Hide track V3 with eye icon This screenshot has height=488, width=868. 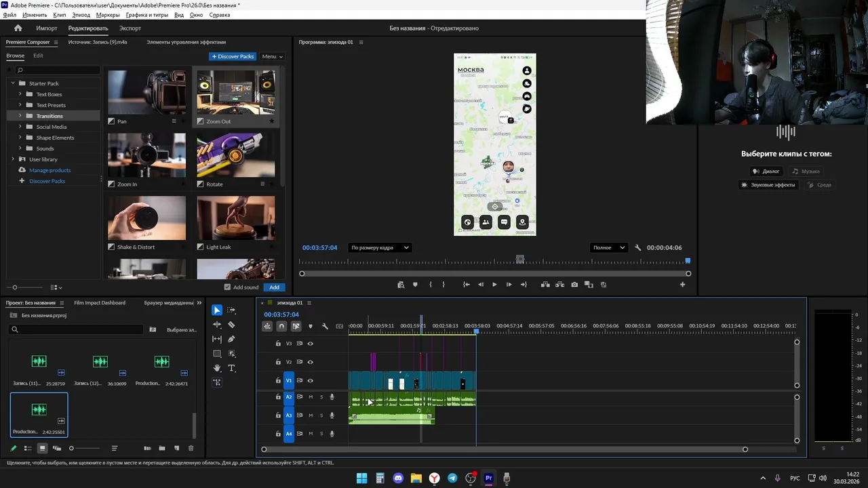click(x=311, y=344)
